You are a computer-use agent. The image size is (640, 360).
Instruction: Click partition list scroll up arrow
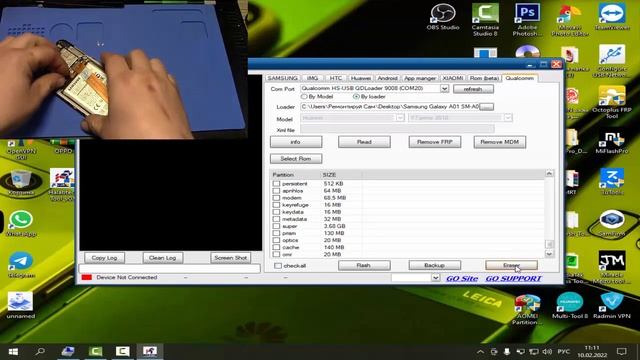(x=549, y=174)
